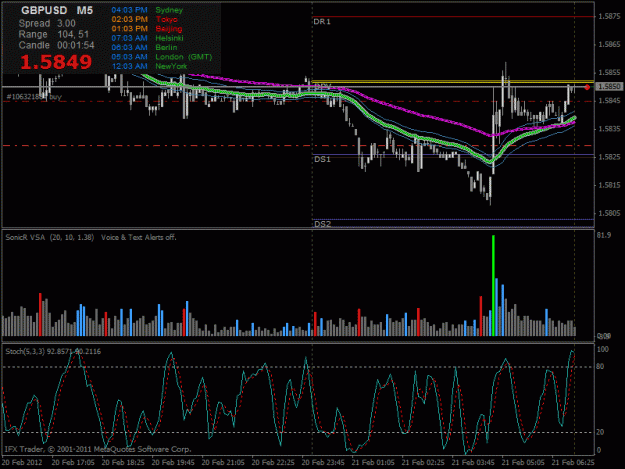625x469 pixels.
Task: Click the Range 104, 51 value
Action: tap(54, 34)
